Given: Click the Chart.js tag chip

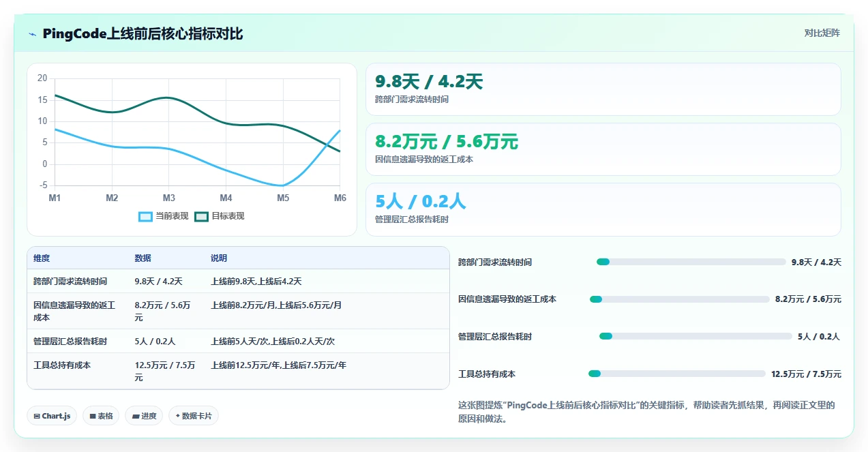Looking at the screenshot, I should pyautogui.click(x=52, y=416).
